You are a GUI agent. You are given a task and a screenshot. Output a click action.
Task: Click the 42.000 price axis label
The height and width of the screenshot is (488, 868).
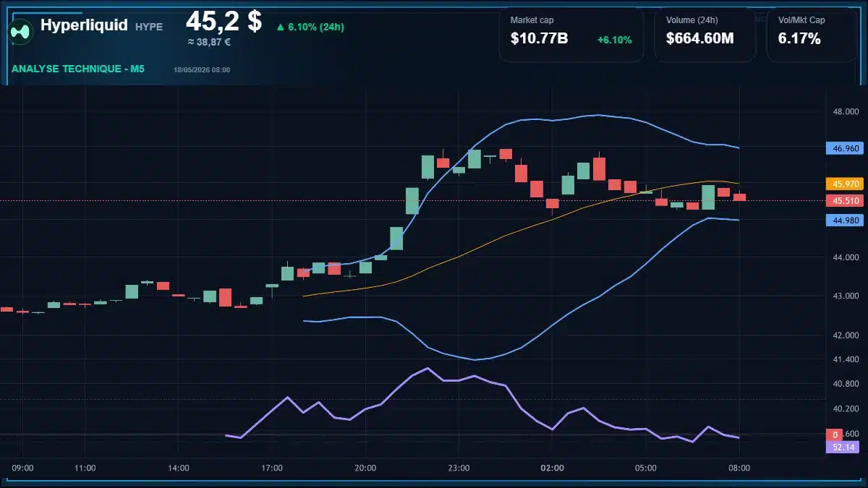[846, 335]
